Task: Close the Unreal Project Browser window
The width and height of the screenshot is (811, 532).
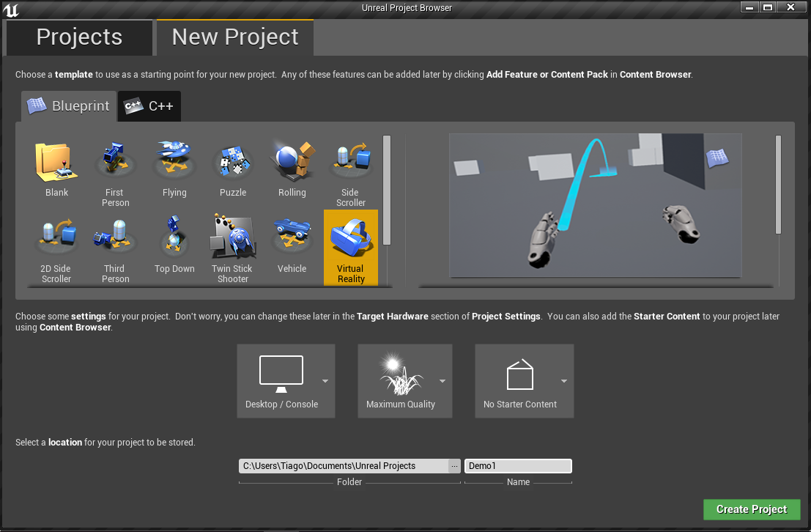Action: click(790, 7)
